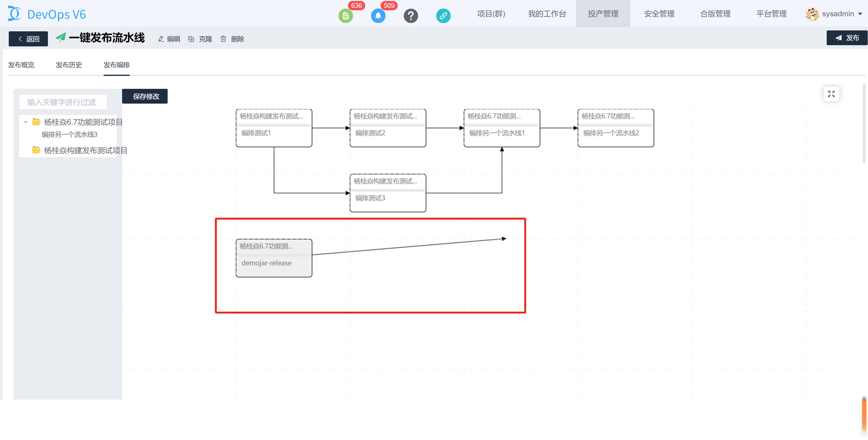868x440 pixels.
Task: Switch to the 发布历史 tab
Action: (x=69, y=65)
